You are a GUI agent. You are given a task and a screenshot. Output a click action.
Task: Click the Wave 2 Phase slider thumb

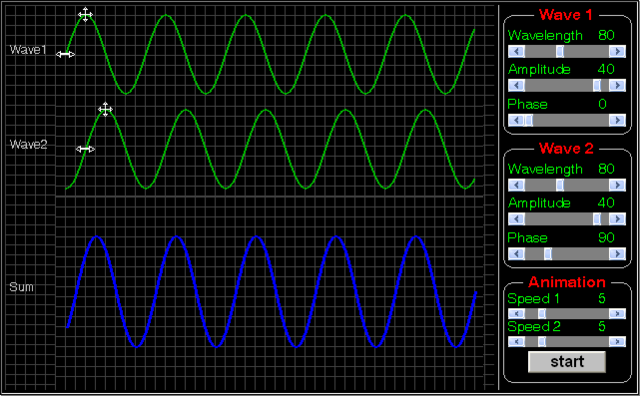548,254
